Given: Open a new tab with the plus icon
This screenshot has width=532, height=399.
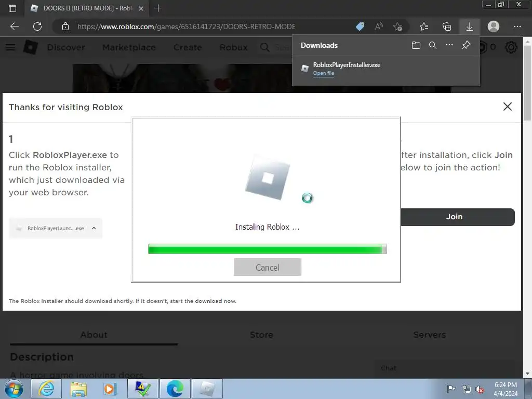Looking at the screenshot, I should click(158, 8).
